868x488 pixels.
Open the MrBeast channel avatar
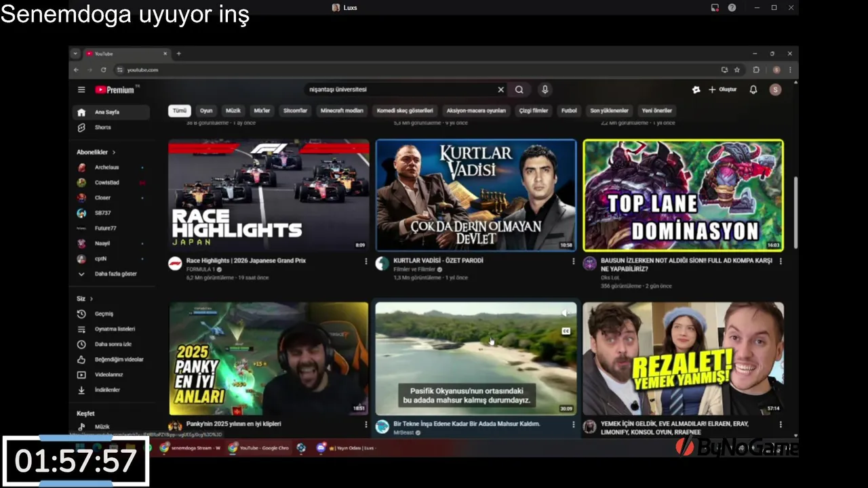tap(382, 427)
